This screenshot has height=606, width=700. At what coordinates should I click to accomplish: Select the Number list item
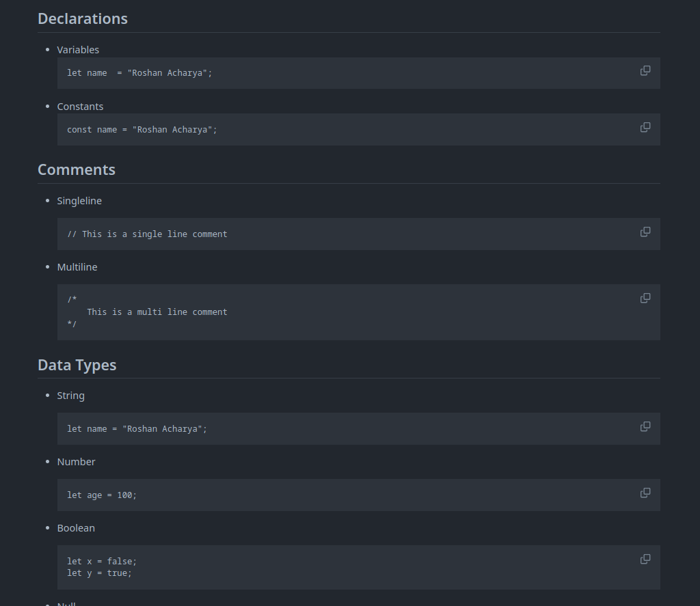pos(76,461)
